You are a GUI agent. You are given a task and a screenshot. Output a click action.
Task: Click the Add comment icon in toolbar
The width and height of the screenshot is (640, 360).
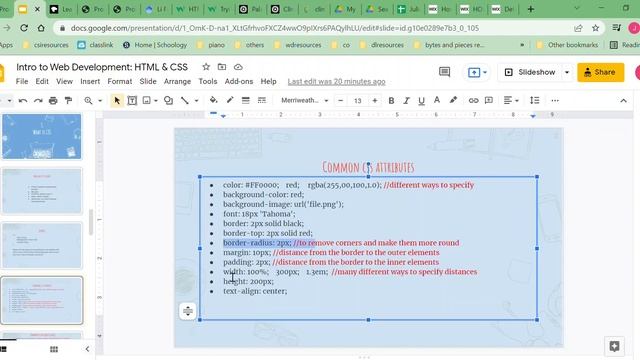click(x=489, y=100)
